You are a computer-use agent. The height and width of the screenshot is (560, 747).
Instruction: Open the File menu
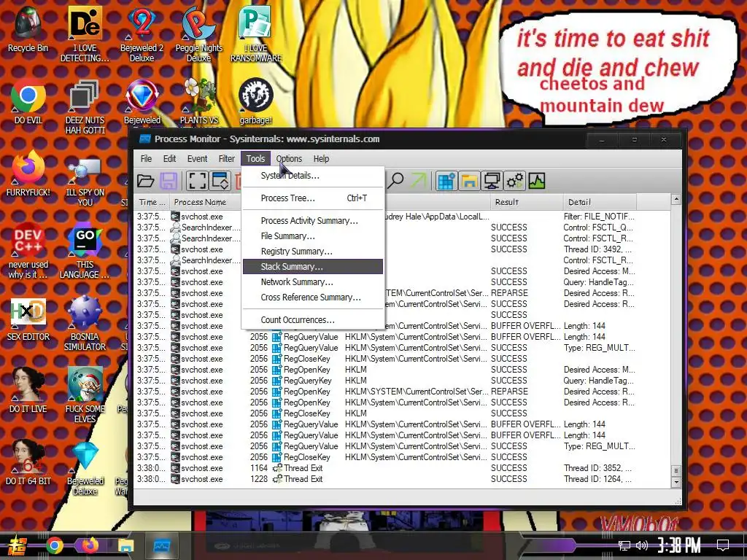pyautogui.click(x=146, y=158)
